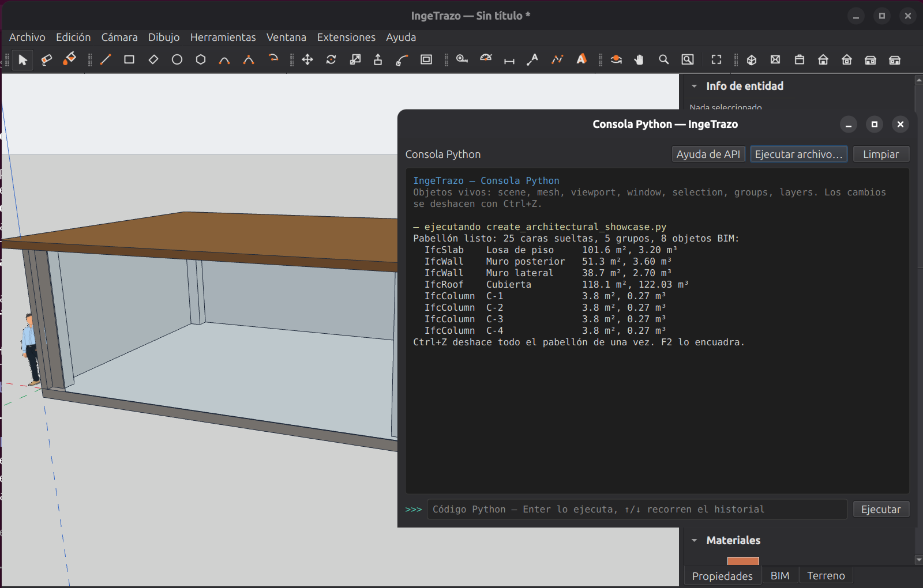Clear the console with Limpiar
This screenshot has height=588, width=923.
pos(881,154)
